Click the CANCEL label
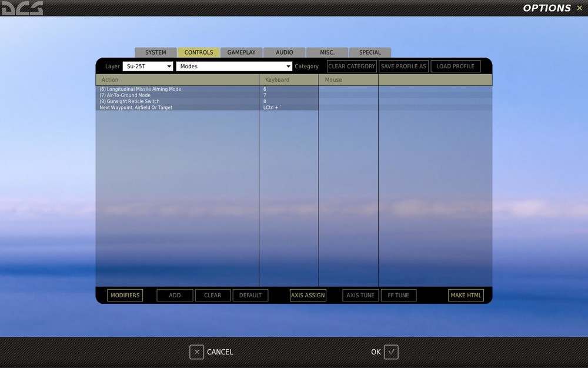Screen dimensions: 588x368 (x=220, y=352)
